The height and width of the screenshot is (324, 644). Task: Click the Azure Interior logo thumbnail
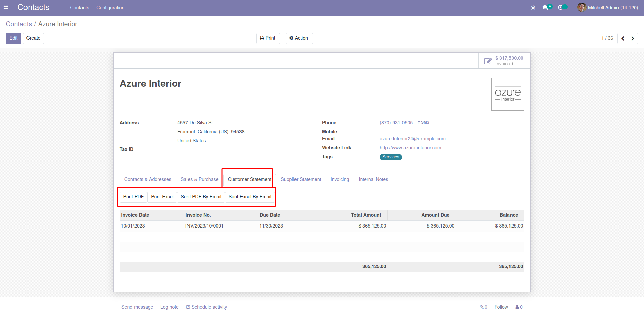coord(507,94)
